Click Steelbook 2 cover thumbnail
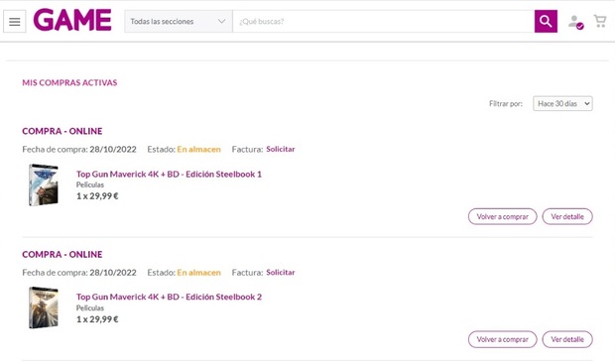Screen dimensions: 615x364 (44, 307)
